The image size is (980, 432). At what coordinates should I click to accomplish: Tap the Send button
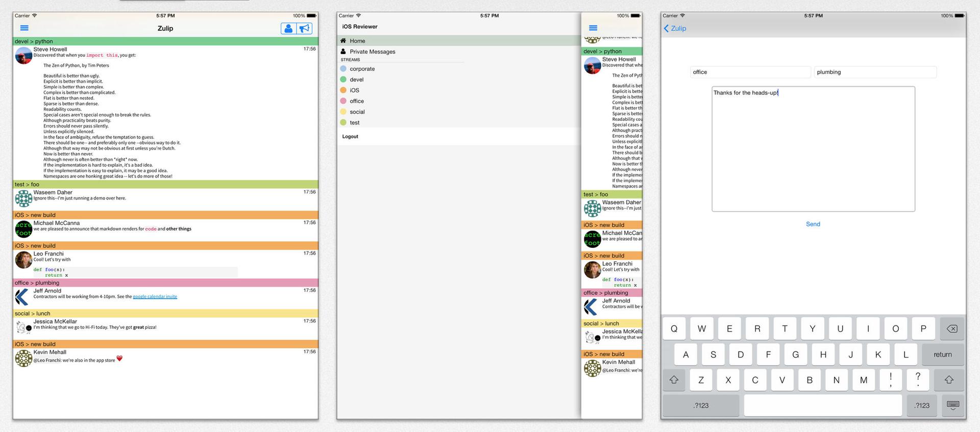(813, 224)
